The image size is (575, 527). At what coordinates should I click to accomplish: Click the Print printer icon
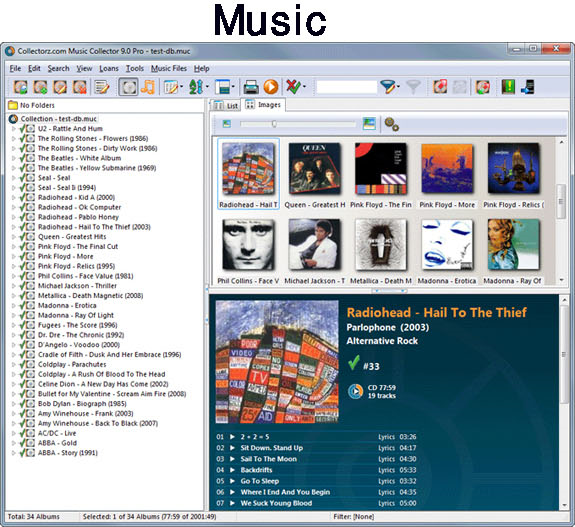click(251, 87)
